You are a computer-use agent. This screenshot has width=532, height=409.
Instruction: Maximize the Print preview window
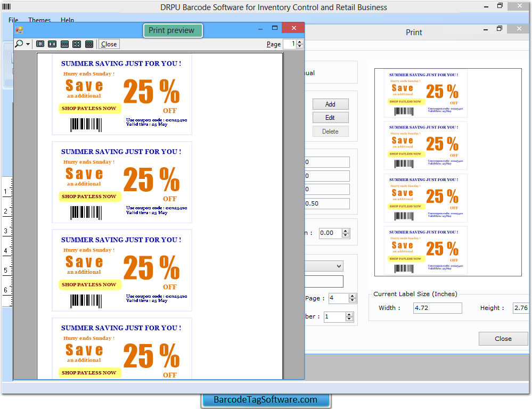[275, 28]
